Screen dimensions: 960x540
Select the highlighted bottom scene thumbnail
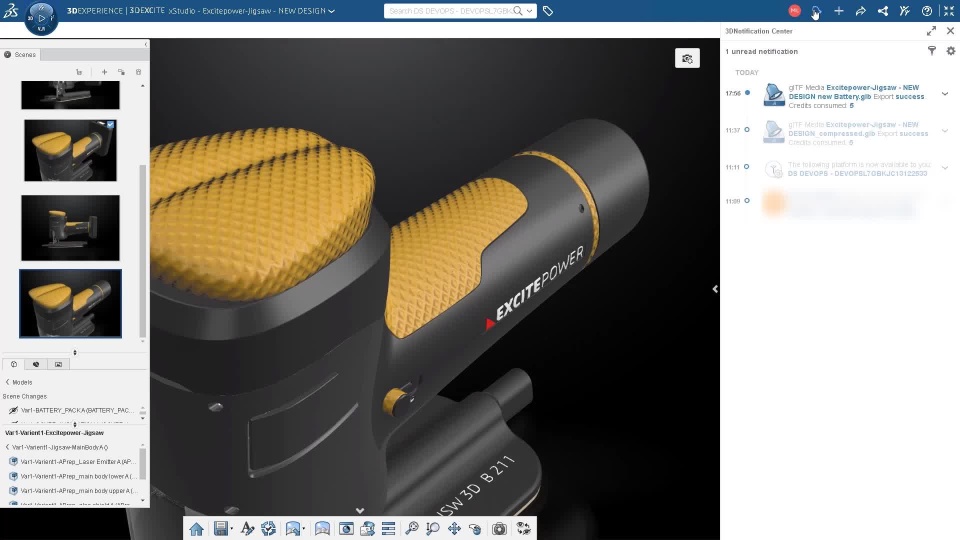click(x=70, y=304)
